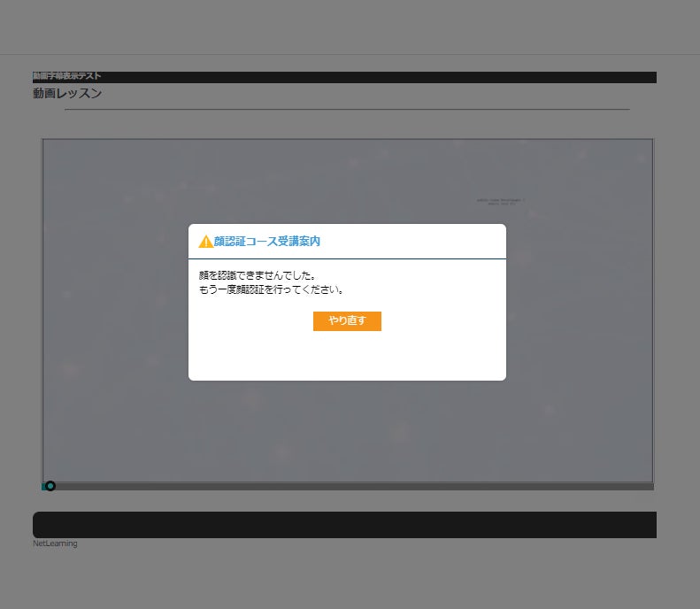Click the もう一度顔認証を行ってください message line
700x609 pixels.
pos(272,289)
